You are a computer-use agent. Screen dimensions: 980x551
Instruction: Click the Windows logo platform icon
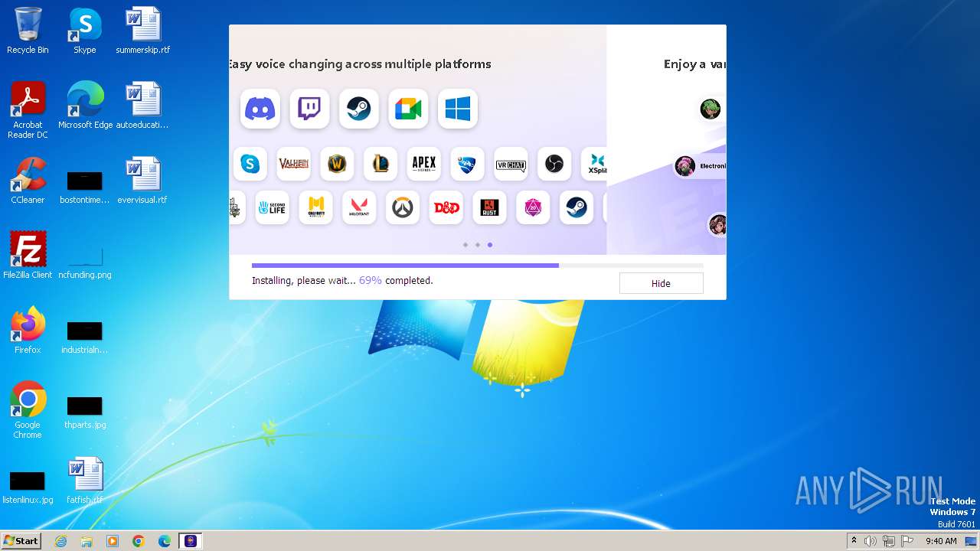[458, 109]
